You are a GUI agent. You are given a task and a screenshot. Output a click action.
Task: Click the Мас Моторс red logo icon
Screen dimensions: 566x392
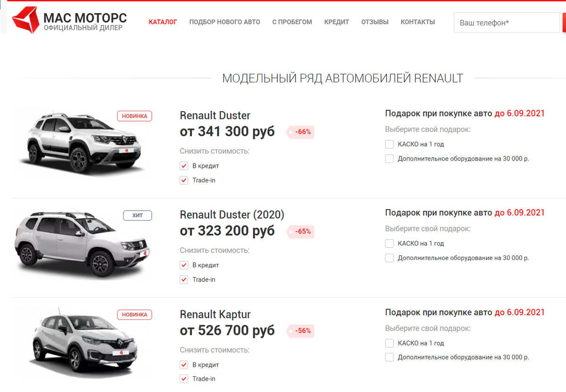coord(25,20)
